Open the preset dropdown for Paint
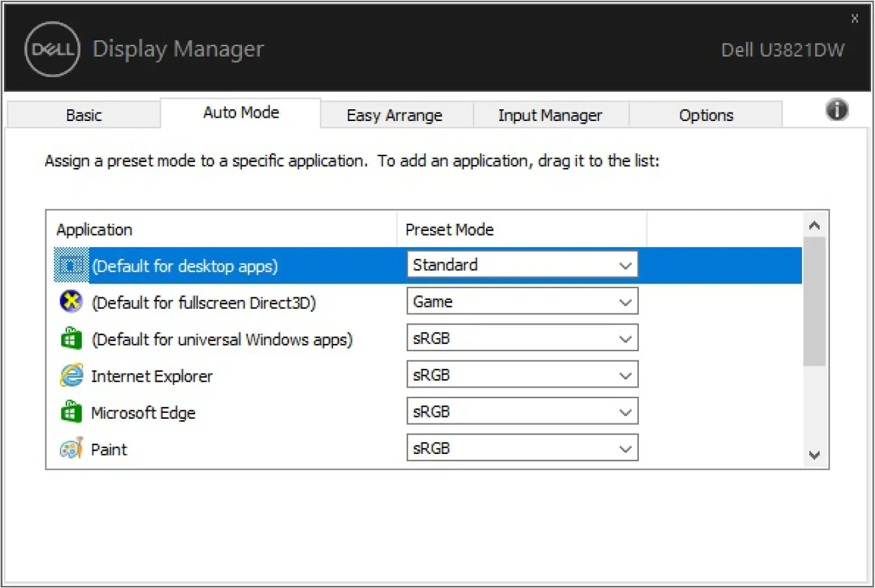This screenshot has height=588, width=875. coord(625,448)
